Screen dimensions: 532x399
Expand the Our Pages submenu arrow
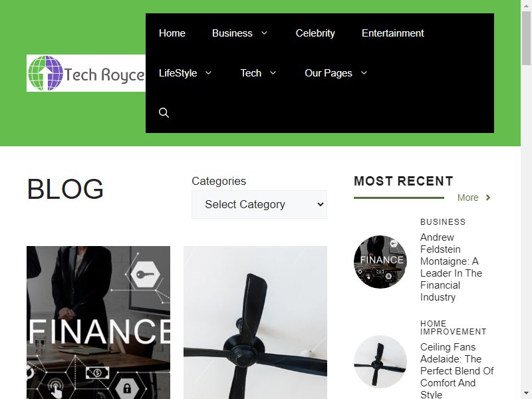pos(364,73)
